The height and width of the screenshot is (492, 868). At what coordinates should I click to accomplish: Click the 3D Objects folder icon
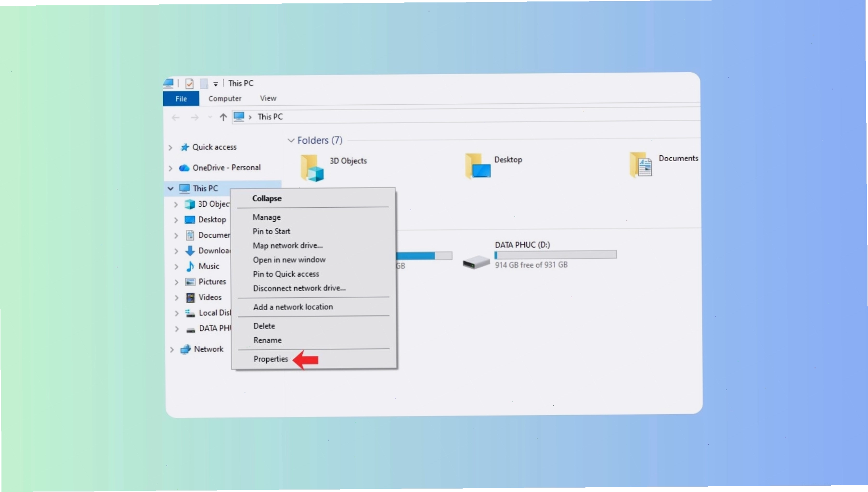(312, 167)
